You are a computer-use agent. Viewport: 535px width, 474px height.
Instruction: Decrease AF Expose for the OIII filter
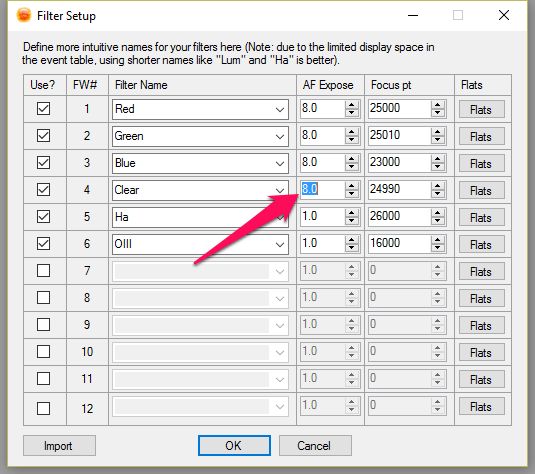351,247
